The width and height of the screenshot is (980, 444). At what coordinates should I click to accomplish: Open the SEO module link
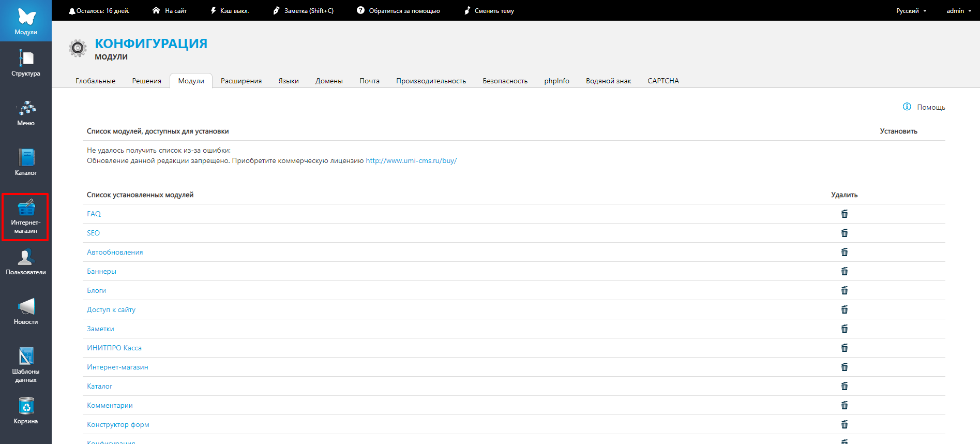click(x=94, y=233)
